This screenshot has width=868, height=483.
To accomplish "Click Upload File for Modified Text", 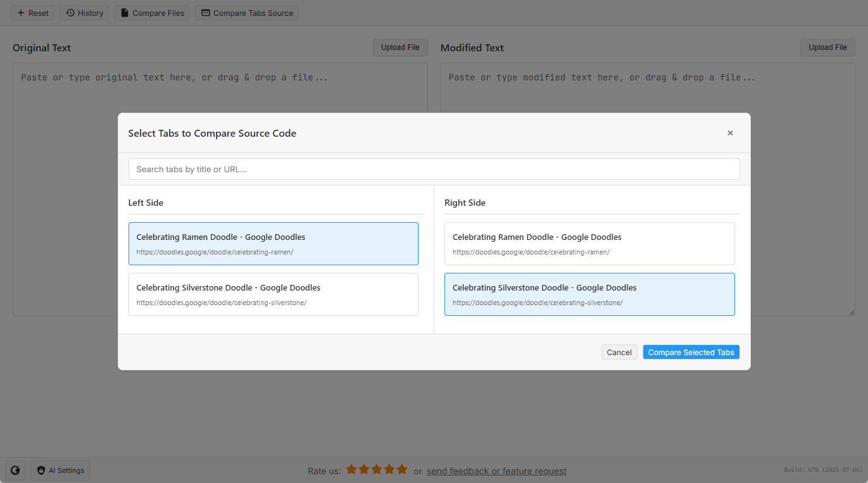I will pos(827,47).
